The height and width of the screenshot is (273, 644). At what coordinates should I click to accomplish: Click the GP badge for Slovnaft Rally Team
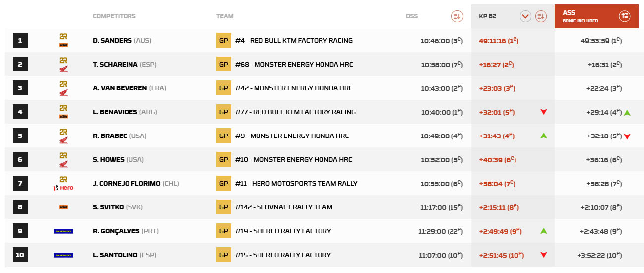tap(223, 207)
